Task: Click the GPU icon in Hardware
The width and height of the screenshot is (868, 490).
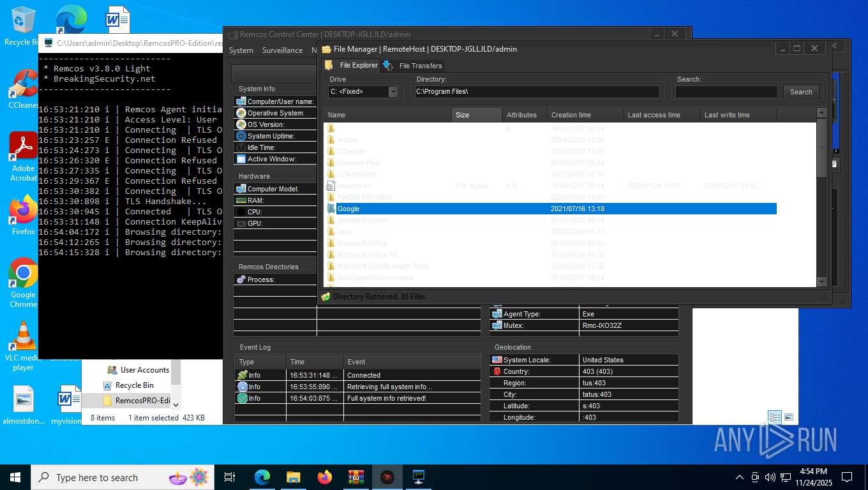Action: 241,223
